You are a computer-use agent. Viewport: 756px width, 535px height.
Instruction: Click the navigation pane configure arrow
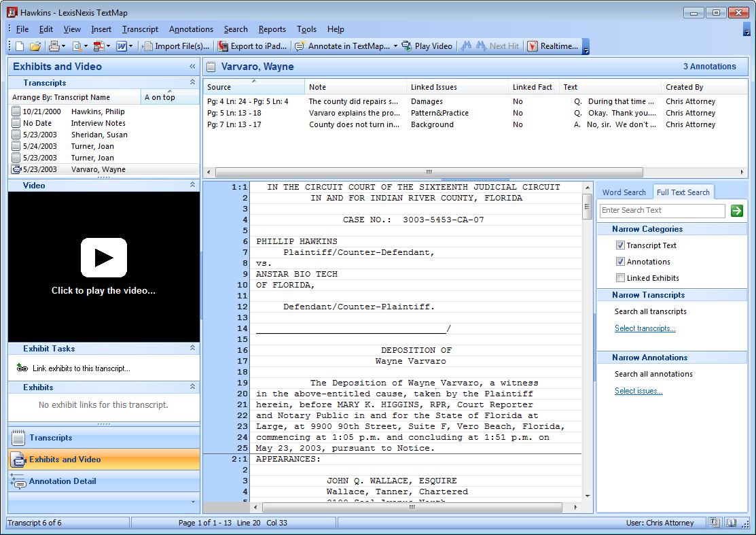[193, 502]
